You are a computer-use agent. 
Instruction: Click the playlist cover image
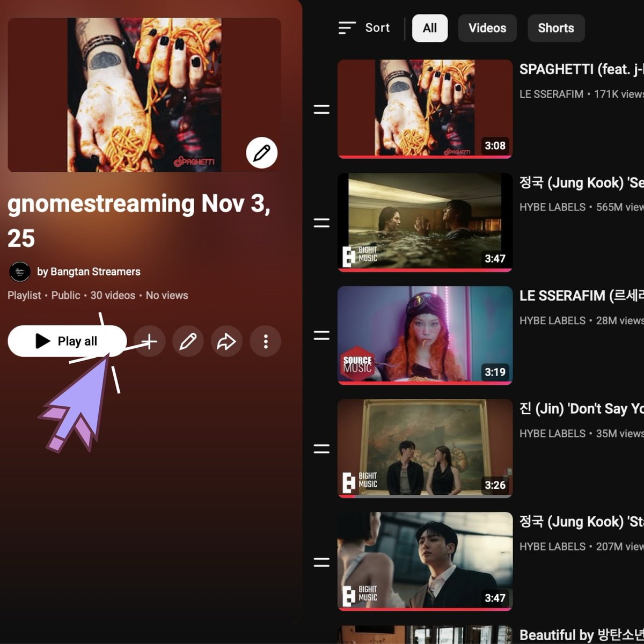coord(144,95)
